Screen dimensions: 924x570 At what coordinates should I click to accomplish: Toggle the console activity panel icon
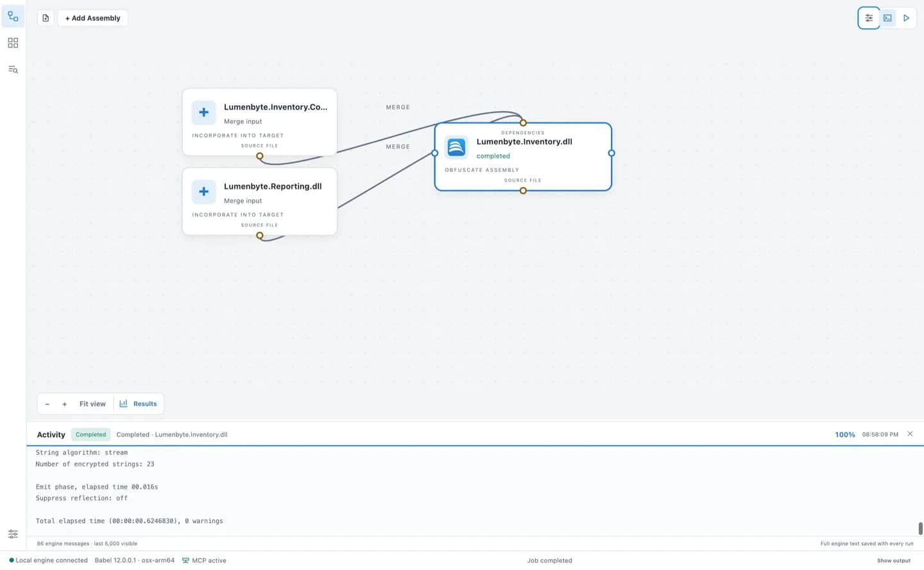tap(887, 18)
